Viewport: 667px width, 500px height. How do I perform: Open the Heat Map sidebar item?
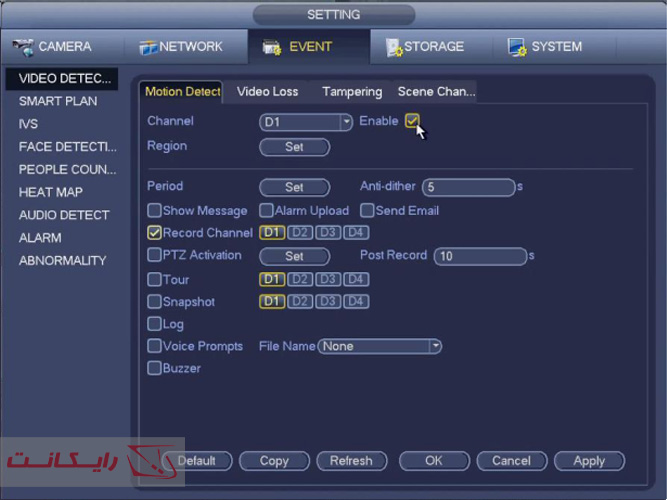point(51,192)
